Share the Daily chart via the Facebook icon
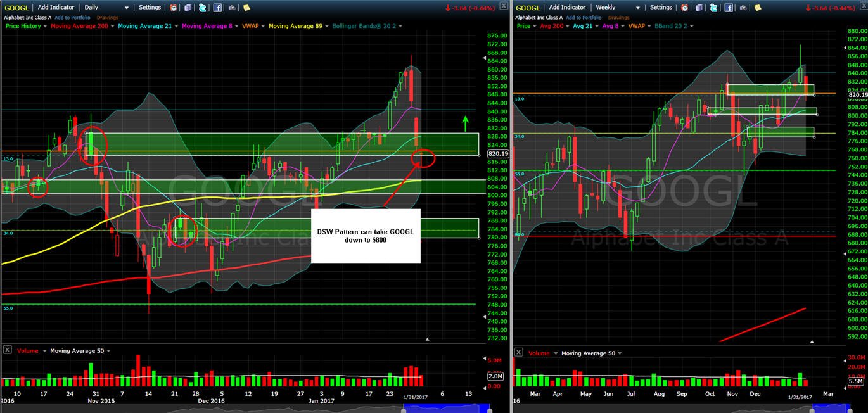 point(217,8)
